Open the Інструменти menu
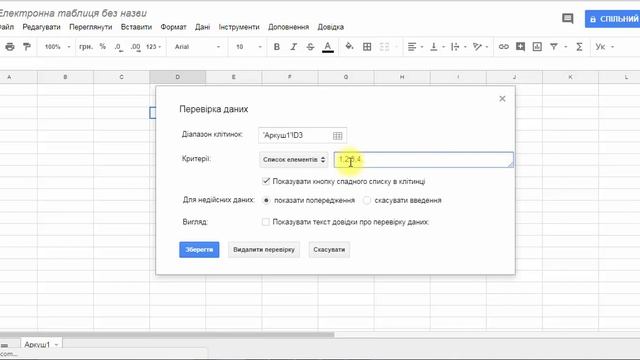The image size is (640, 360). tap(239, 27)
